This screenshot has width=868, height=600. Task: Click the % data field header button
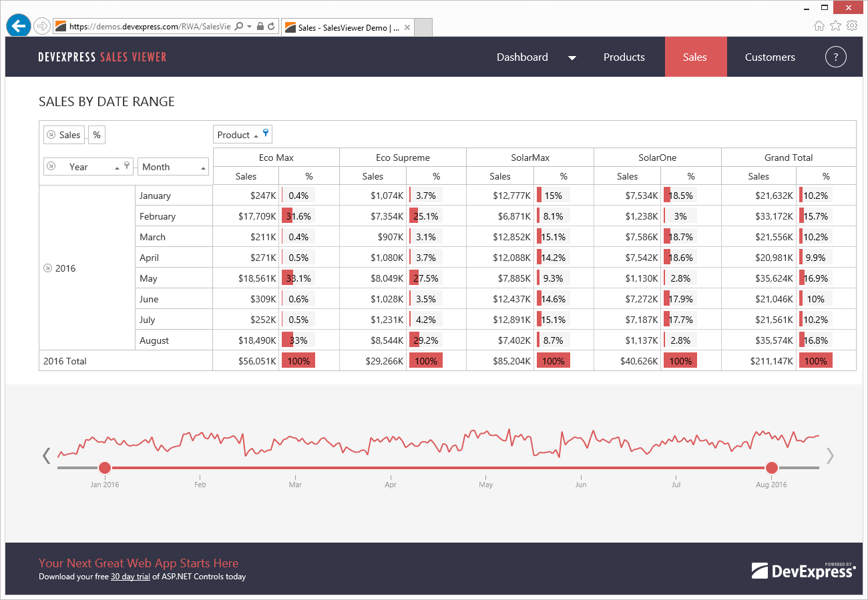(97, 135)
